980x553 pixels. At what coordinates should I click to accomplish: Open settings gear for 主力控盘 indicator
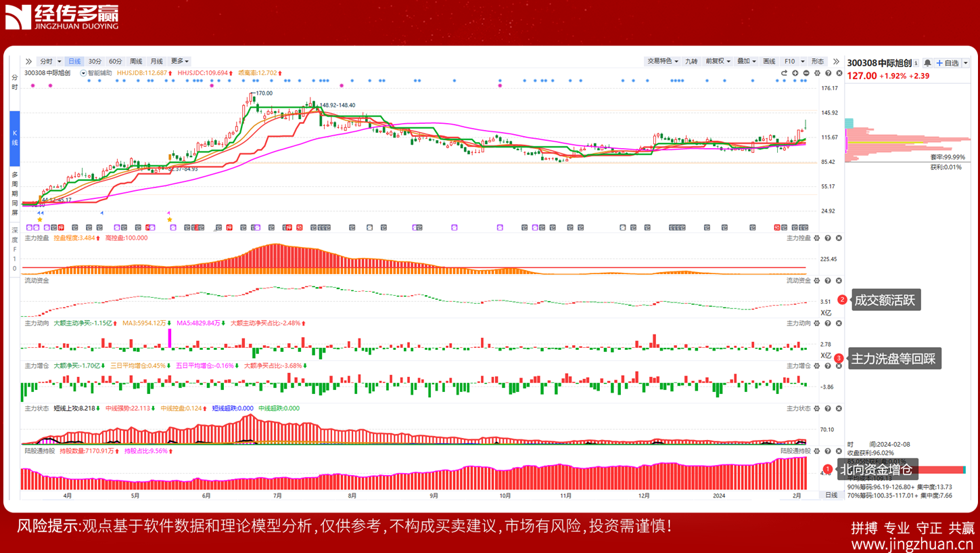[817, 238]
